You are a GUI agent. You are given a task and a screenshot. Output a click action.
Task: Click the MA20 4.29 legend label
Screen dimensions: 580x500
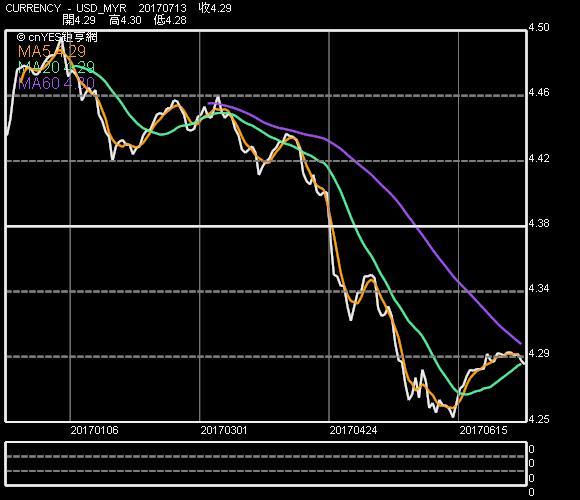click(56, 67)
